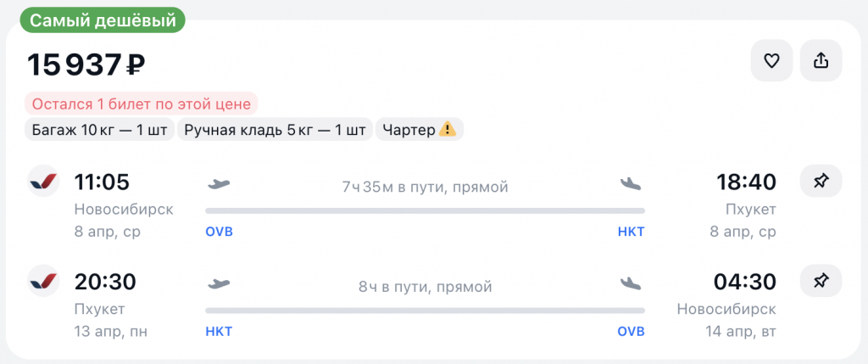Click the "Ручная кладь 5 кг — 1 шт" tag

tap(275, 130)
